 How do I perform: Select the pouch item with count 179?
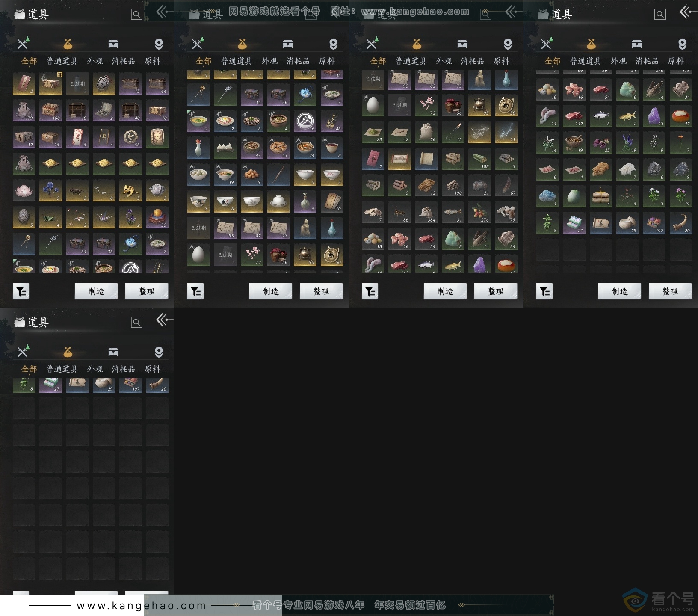click(24, 111)
